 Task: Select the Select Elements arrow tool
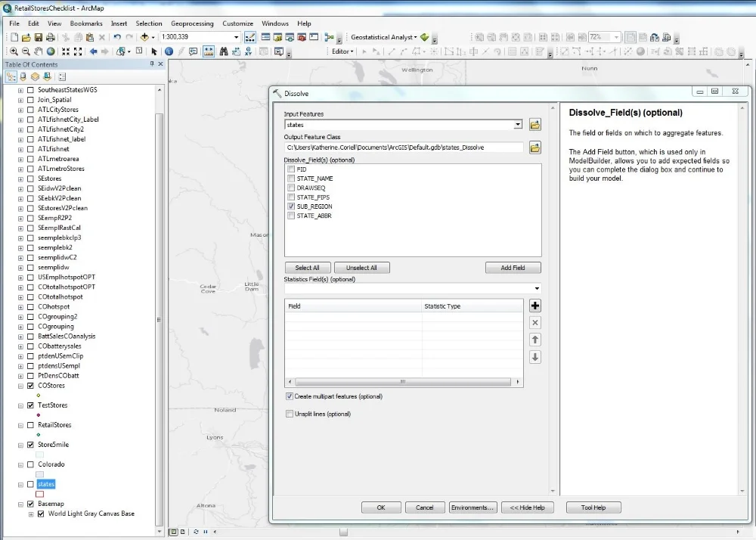[x=153, y=51]
